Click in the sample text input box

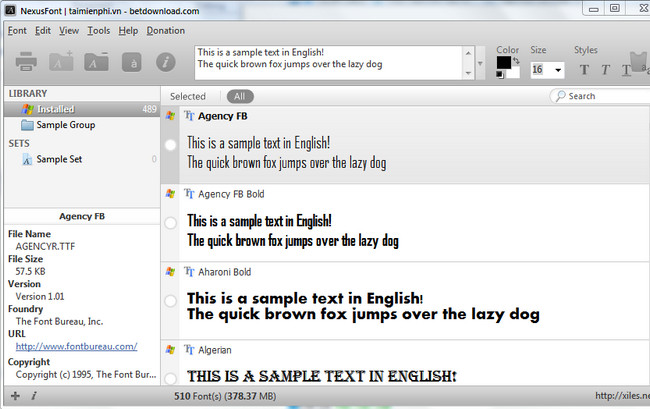[x=329, y=63]
